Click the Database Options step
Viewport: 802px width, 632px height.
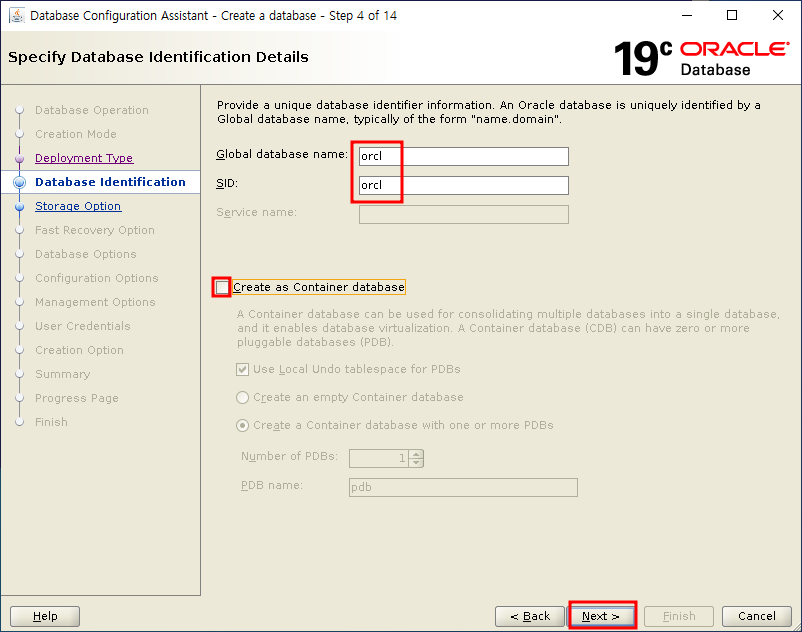click(x=85, y=254)
